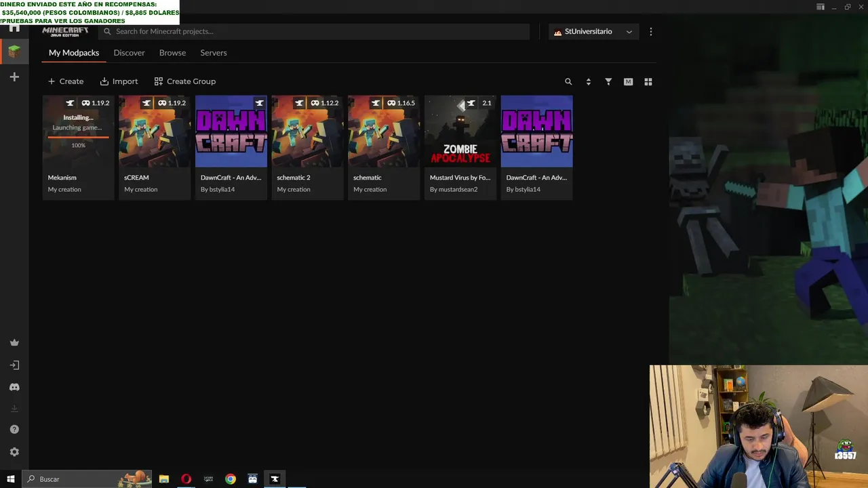Open the Mekanism installing modpack card
The height and width of the screenshot is (488, 868).
pos(78,147)
